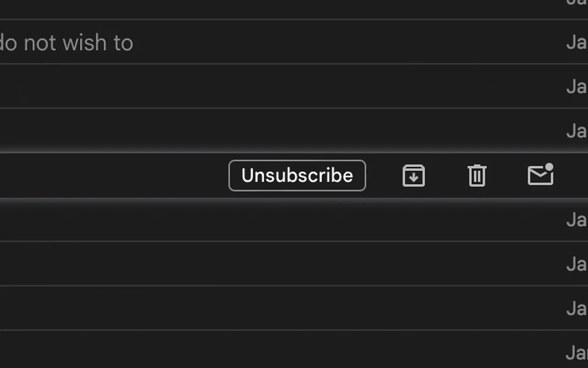Screen dimensions: 588x368
Task: Click the date beside "do not wish to" email
Action: coord(577,43)
